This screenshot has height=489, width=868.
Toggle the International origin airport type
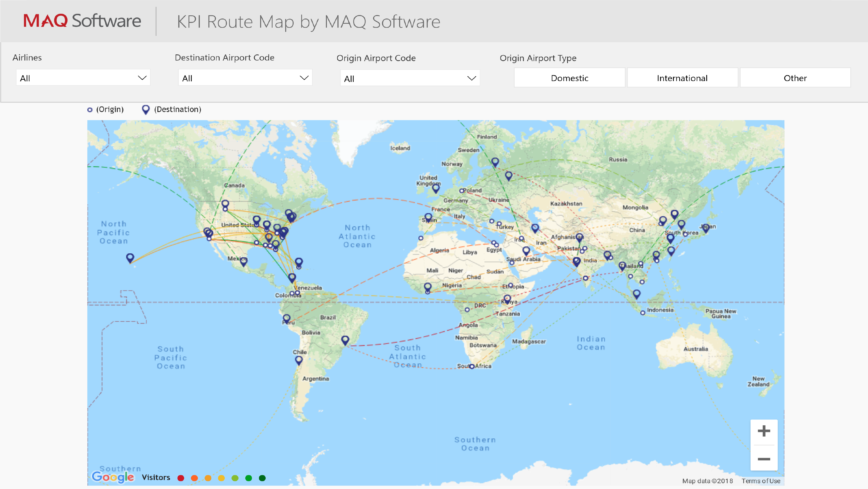pyautogui.click(x=682, y=78)
